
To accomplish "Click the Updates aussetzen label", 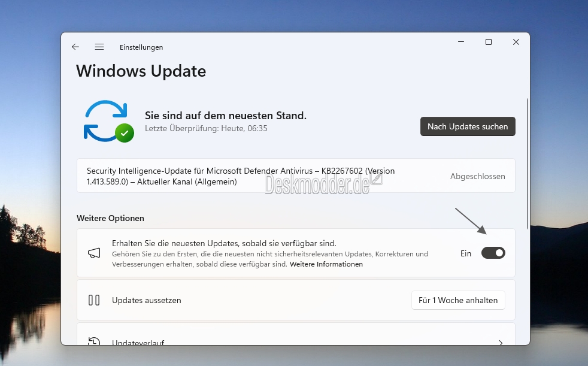I will pyautogui.click(x=147, y=300).
